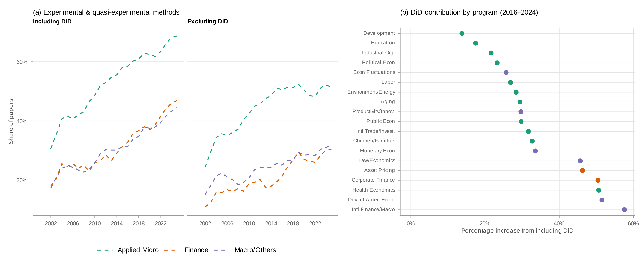Click the Education data point
644x268 pixels.
click(476, 43)
